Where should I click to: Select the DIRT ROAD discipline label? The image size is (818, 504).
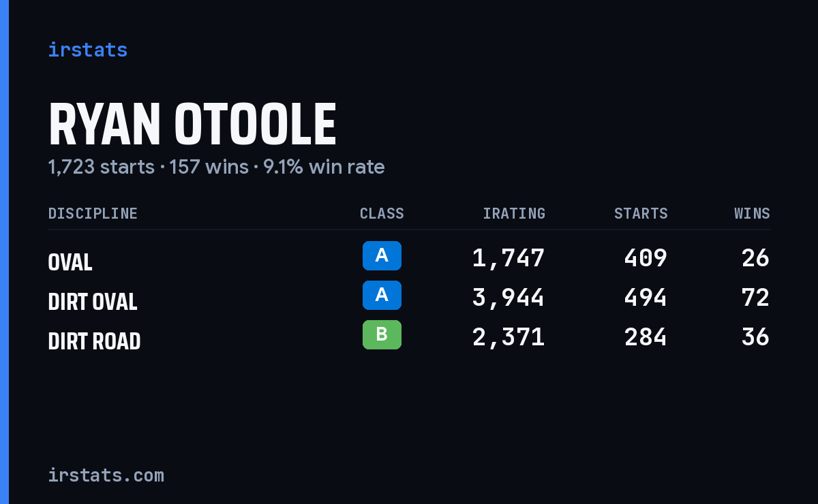pos(94,341)
